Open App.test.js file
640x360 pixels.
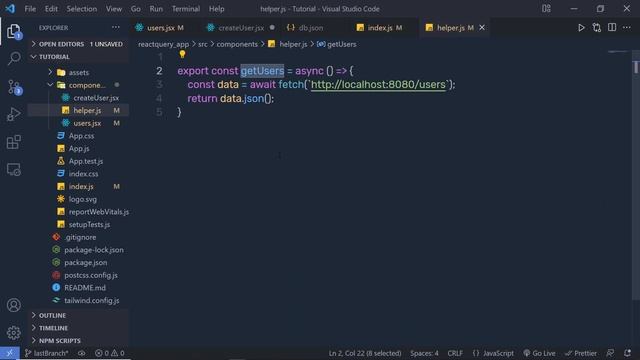[78, 161]
